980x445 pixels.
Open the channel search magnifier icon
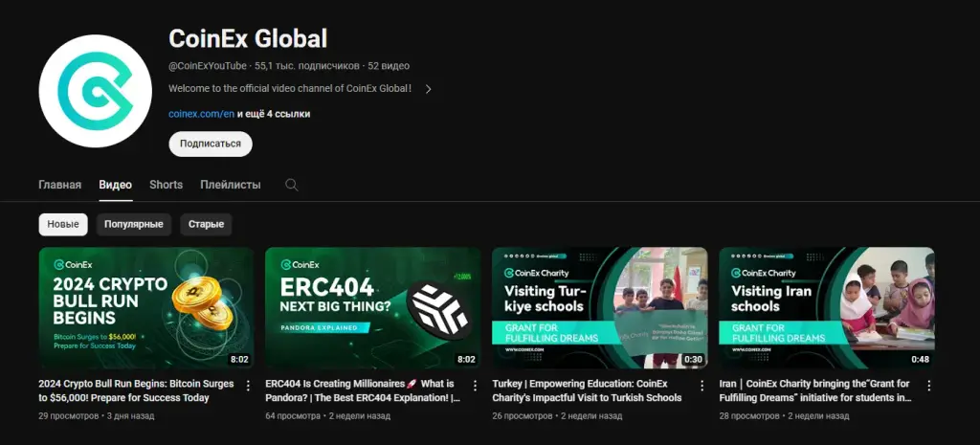coord(292,185)
